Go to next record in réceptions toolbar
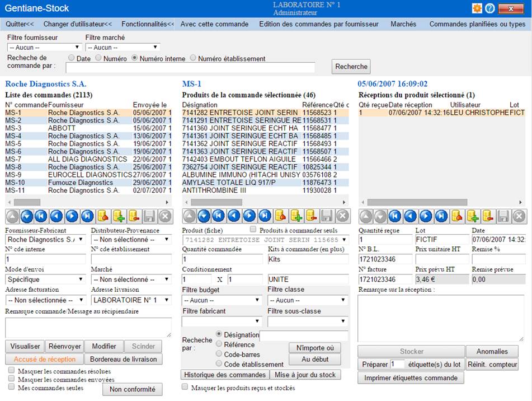The image size is (532, 401). click(426, 216)
